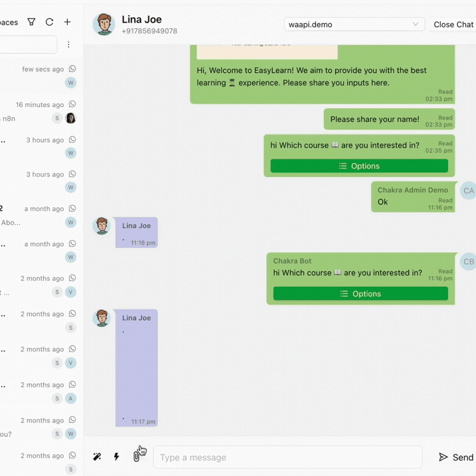The width and height of the screenshot is (476, 476).
Task: Click Lina Joe's header avatar
Action: click(x=104, y=24)
